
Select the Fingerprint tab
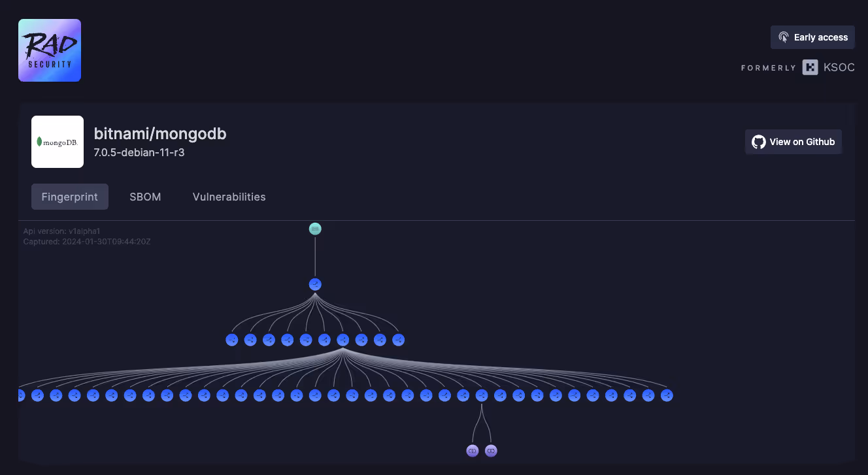[x=70, y=197]
